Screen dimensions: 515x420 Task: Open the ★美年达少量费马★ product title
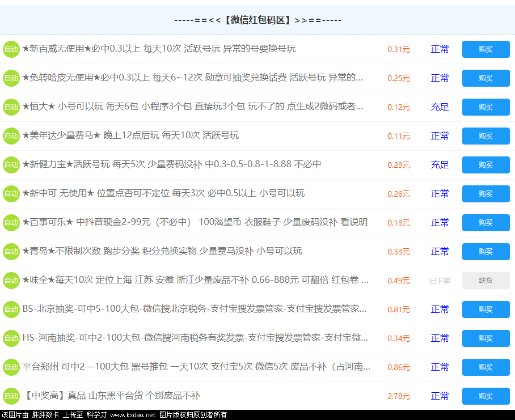[x=130, y=135]
